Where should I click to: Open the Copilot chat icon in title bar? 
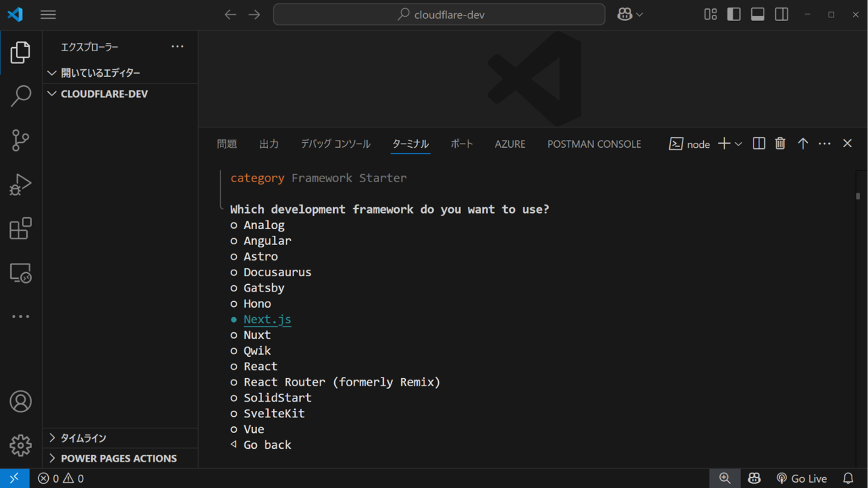[625, 14]
